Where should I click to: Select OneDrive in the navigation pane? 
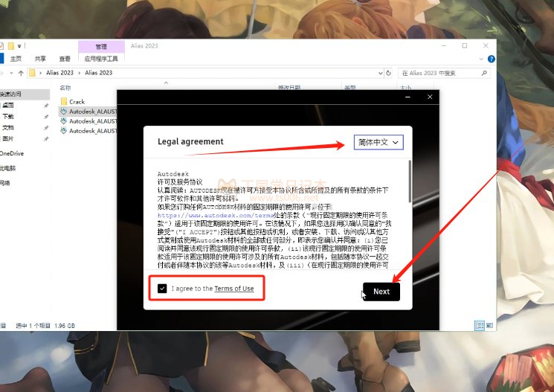12,153
